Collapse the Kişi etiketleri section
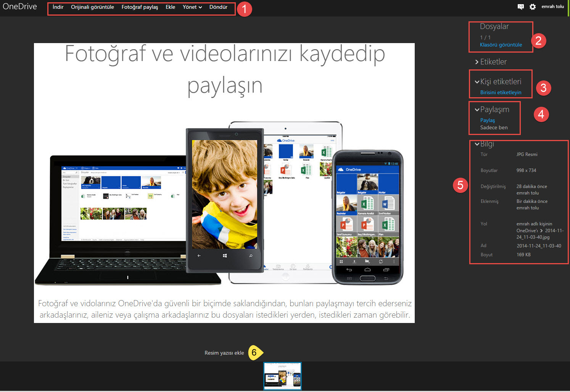The image size is (570, 392). pyautogui.click(x=498, y=82)
